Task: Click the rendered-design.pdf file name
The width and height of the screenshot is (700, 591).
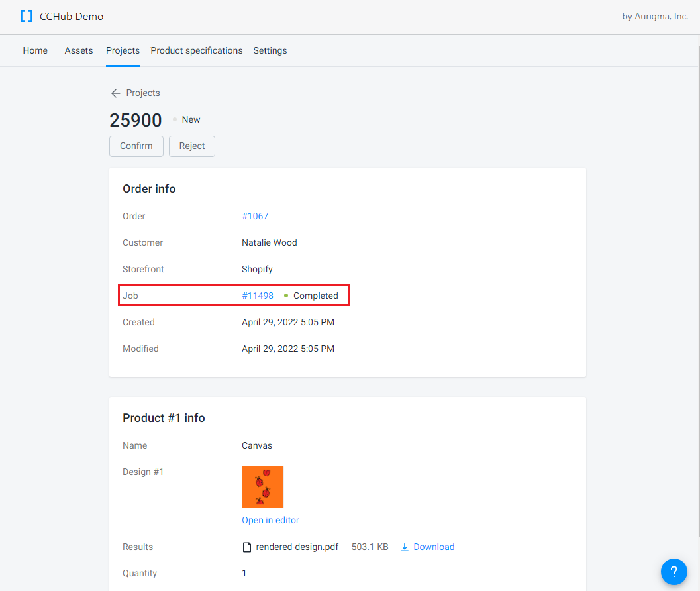Action: pyautogui.click(x=297, y=547)
